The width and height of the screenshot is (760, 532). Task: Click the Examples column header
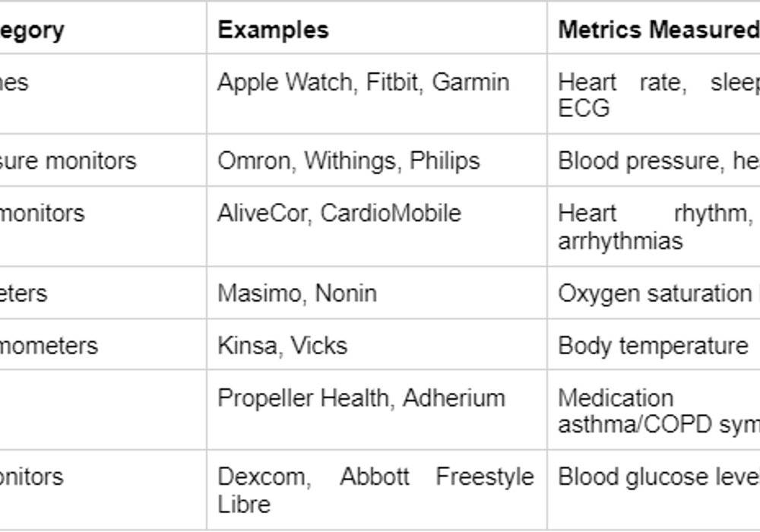point(377,28)
